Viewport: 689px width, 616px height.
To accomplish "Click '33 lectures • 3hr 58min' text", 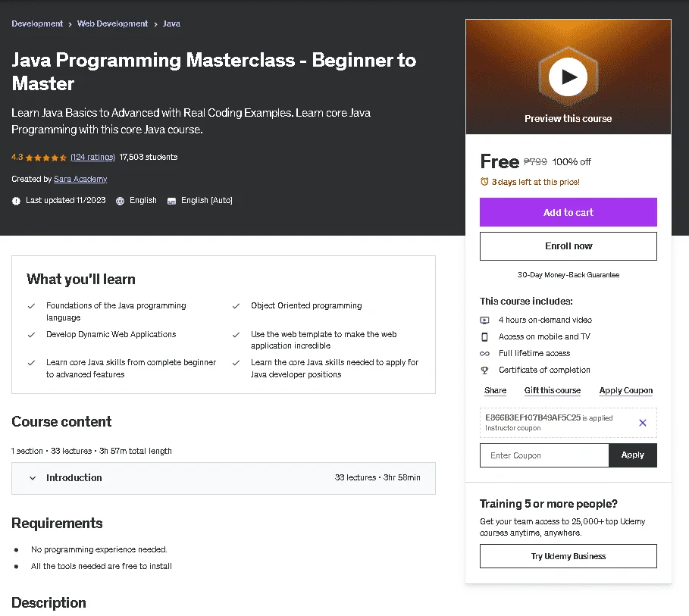I will click(x=377, y=477).
